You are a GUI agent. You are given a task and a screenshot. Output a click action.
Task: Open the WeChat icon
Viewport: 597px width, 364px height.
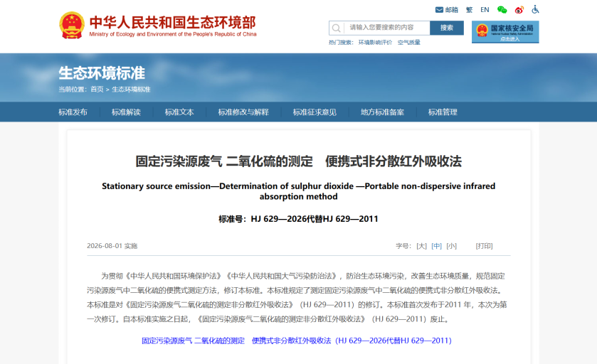(x=502, y=10)
